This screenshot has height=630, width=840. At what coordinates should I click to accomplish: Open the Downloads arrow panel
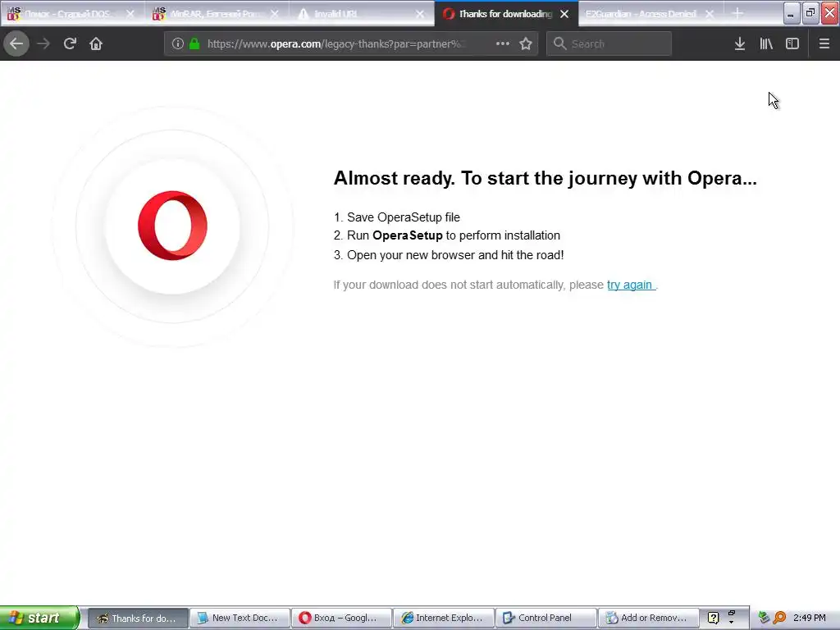(x=740, y=43)
